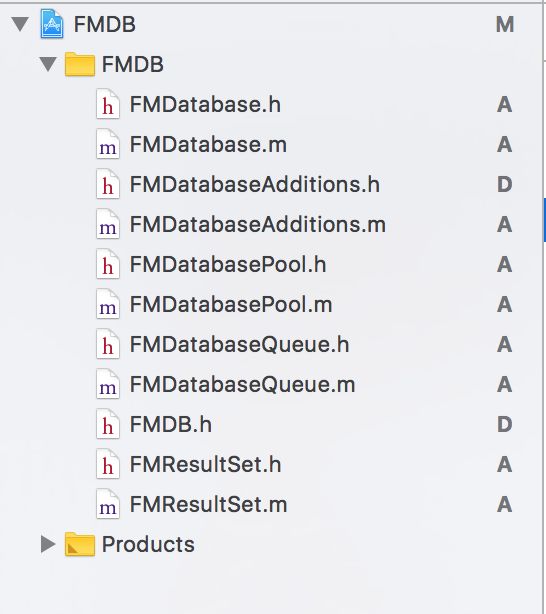Click the yellow FMDB folder icon
The width and height of the screenshot is (546, 614).
80,64
